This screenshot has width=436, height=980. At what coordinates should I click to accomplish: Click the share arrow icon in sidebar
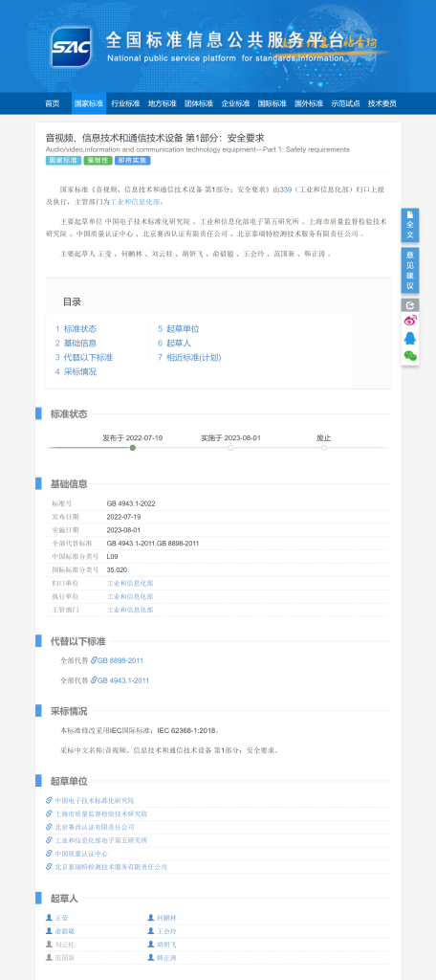[410, 305]
